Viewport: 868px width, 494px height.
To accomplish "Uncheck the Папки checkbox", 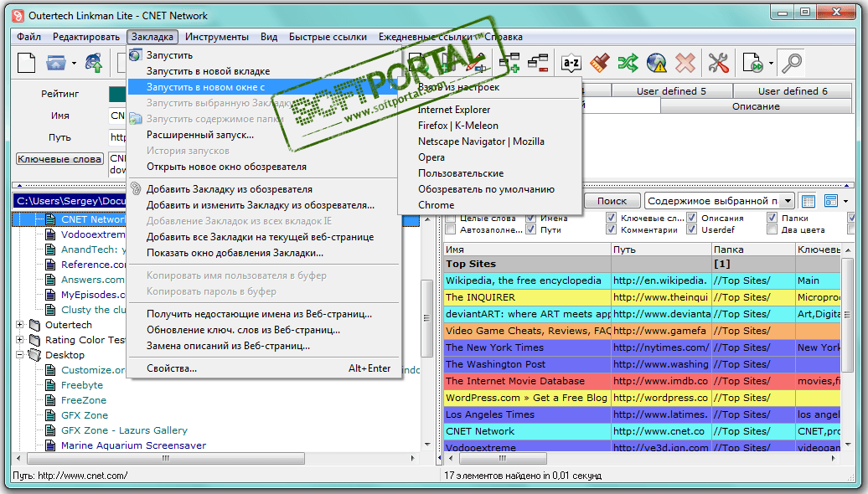I will (772, 218).
